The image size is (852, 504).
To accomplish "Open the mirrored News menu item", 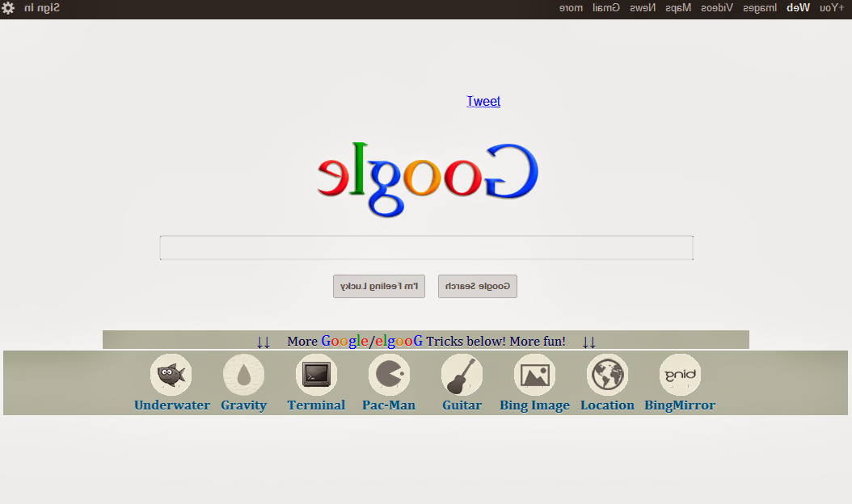I will (x=643, y=8).
